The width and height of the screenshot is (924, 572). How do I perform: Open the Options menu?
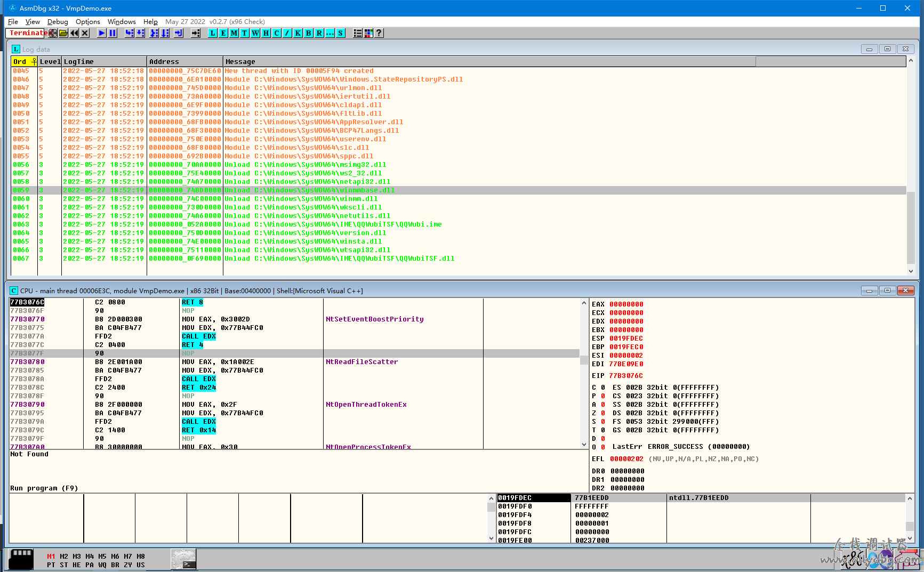pos(88,22)
